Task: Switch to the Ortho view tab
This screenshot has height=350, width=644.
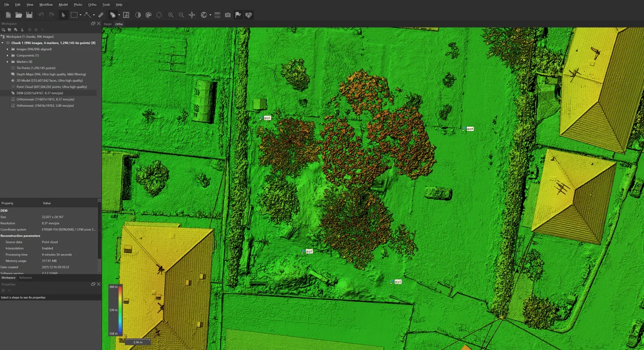Action: [119, 24]
